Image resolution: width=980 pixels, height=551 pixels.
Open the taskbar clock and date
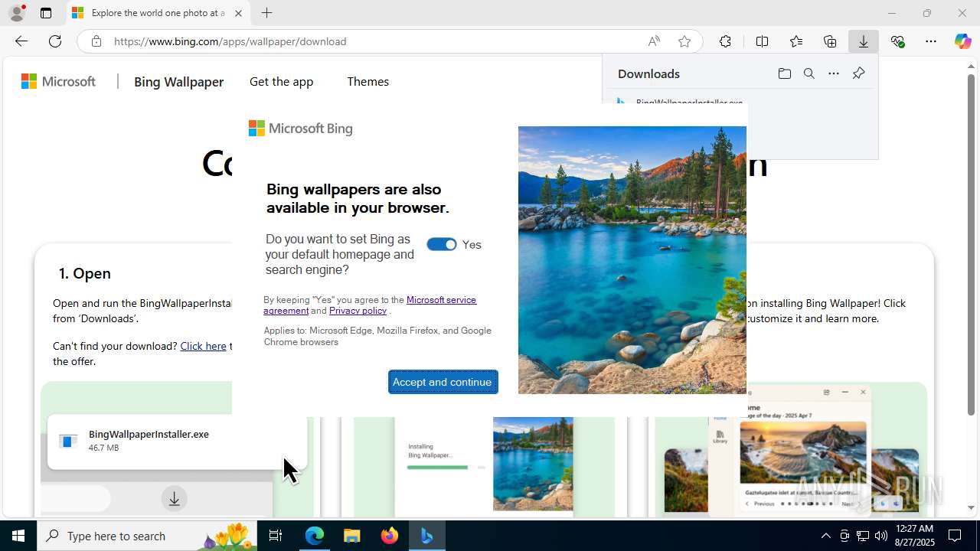(x=914, y=536)
